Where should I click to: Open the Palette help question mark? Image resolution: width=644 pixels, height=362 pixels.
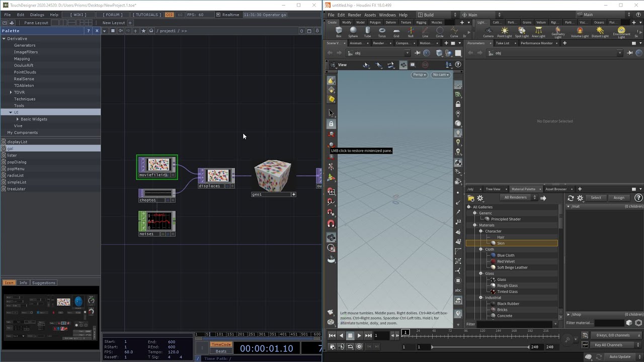click(x=89, y=31)
